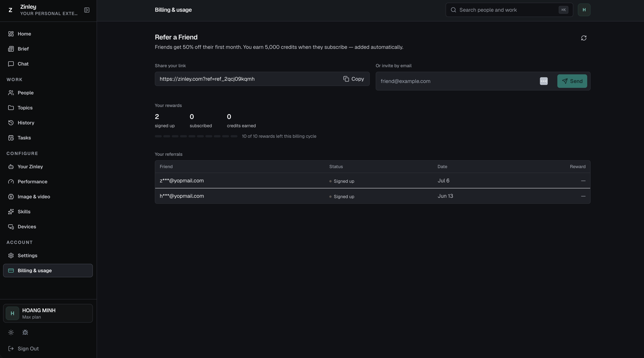Click the People icon
This screenshot has width=644, height=358.
click(11, 93)
